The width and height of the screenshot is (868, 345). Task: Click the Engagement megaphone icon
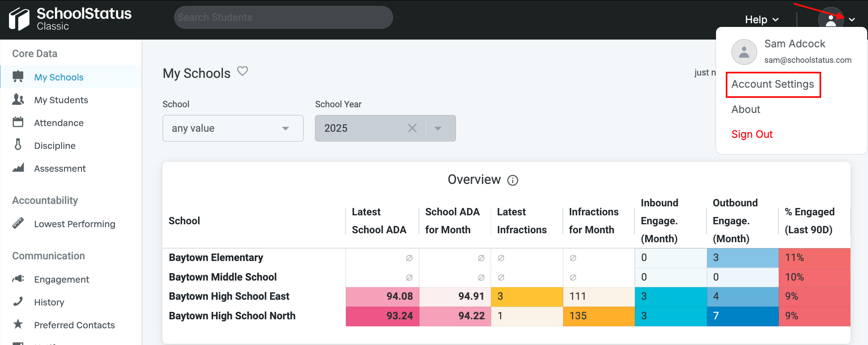(18, 279)
